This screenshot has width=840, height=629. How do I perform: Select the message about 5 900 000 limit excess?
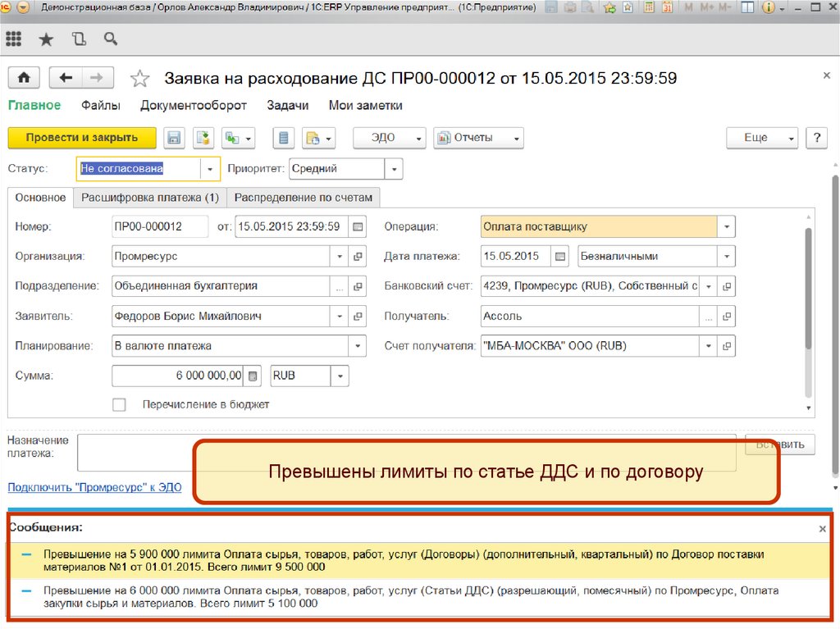pos(419,560)
